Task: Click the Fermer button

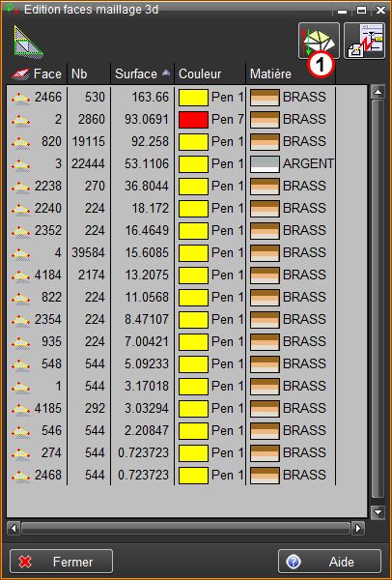Action: click(61, 562)
